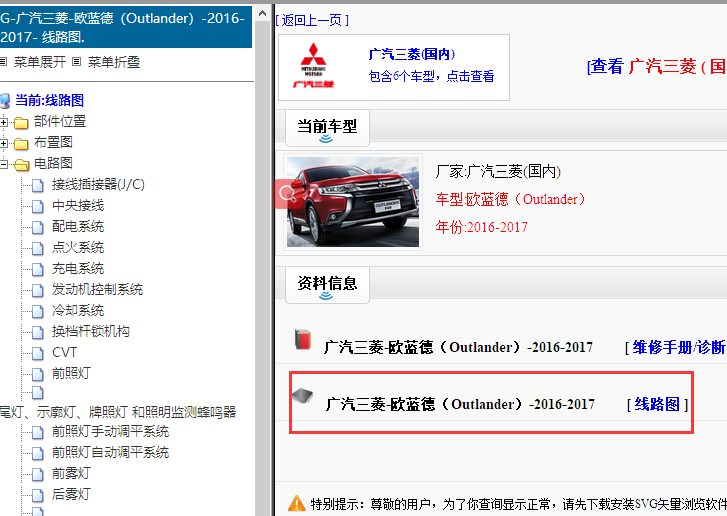Click the open 电路图 folder icon
This screenshot has height=516, width=727.
tap(21, 165)
